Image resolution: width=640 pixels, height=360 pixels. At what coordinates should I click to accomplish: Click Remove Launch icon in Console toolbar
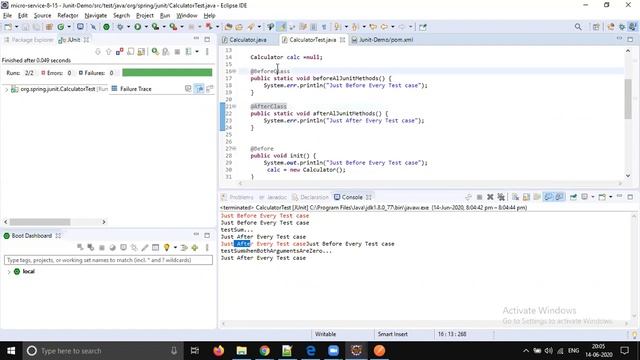click(x=490, y=197)
